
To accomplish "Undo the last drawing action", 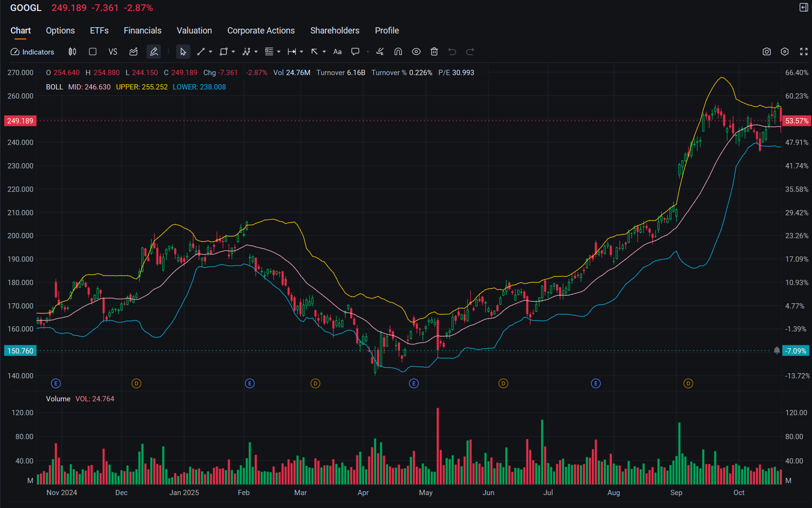I will tap(452, 52).
